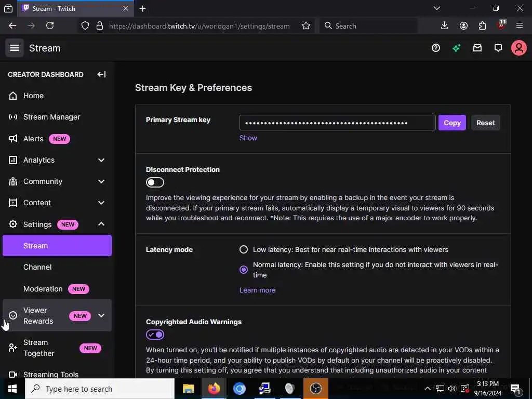Open the Help question mark icon
Screen dimensions: 532x399
(x=436, y=48)
